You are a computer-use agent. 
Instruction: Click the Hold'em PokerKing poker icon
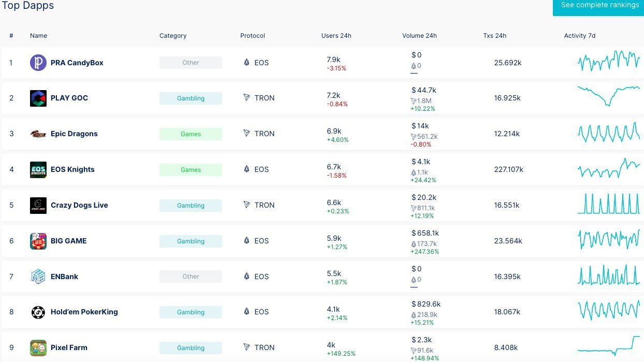point(38,312)
